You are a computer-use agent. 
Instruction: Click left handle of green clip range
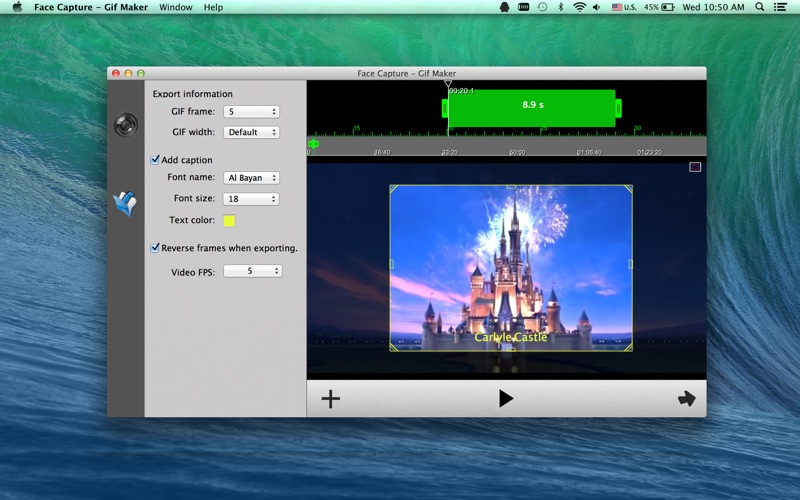pos(445,108)
